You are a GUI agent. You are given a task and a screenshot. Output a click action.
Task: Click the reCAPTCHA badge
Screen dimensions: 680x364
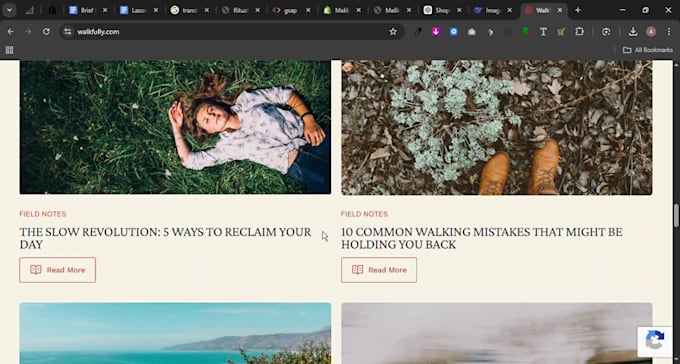654,341
